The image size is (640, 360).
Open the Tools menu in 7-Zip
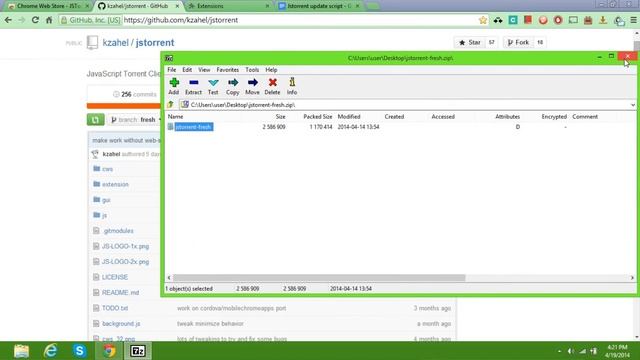[x=252, y=70]
